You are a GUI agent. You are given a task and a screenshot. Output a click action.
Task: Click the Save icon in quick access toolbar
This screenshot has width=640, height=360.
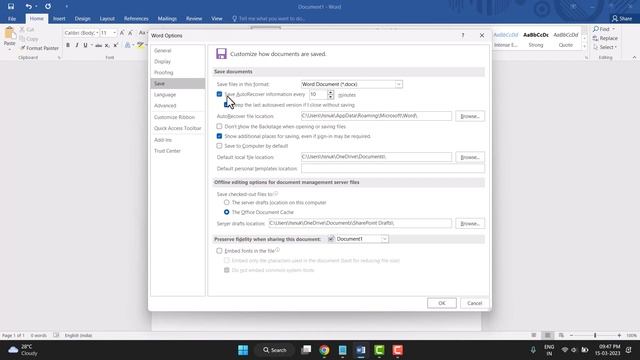[x=11, y=7]
